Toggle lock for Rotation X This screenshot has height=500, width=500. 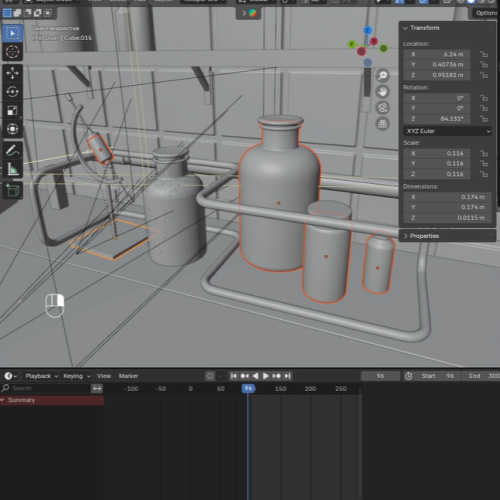484,98
